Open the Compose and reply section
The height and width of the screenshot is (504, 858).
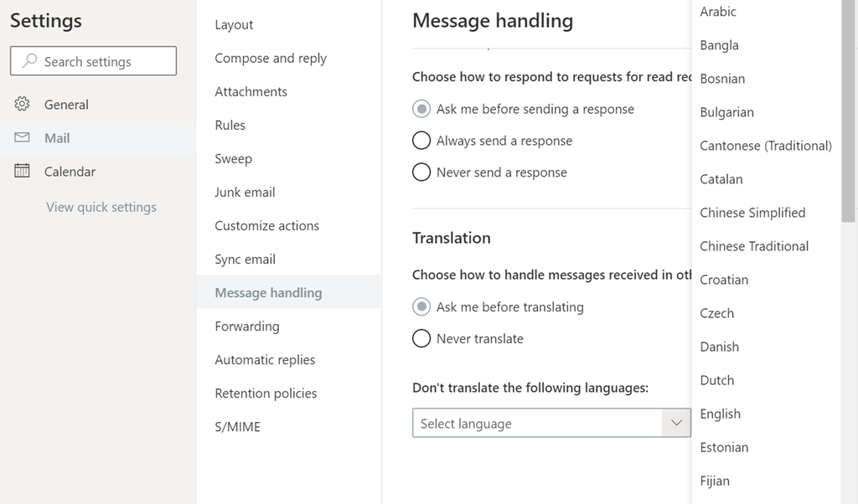[x=271, y=59]
